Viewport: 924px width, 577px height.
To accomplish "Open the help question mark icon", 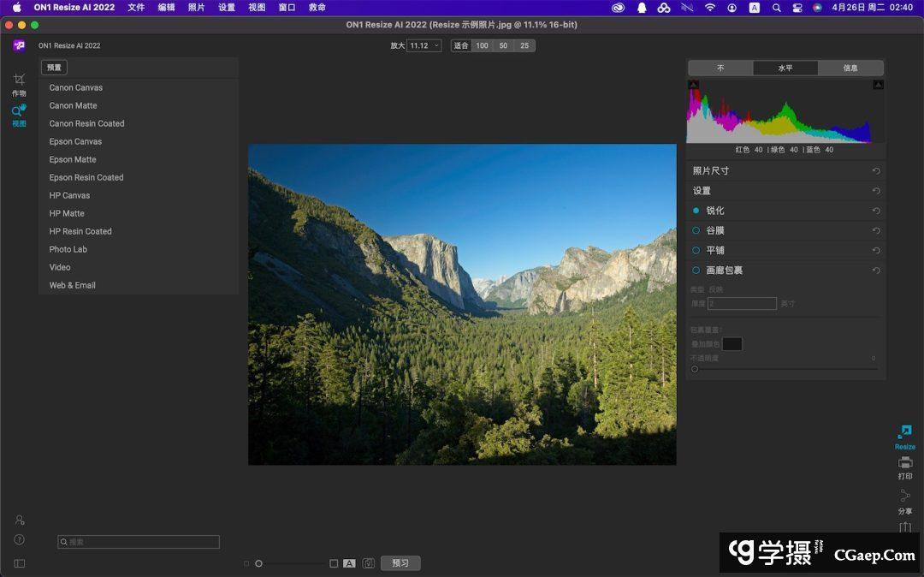I will coord(19,539).
